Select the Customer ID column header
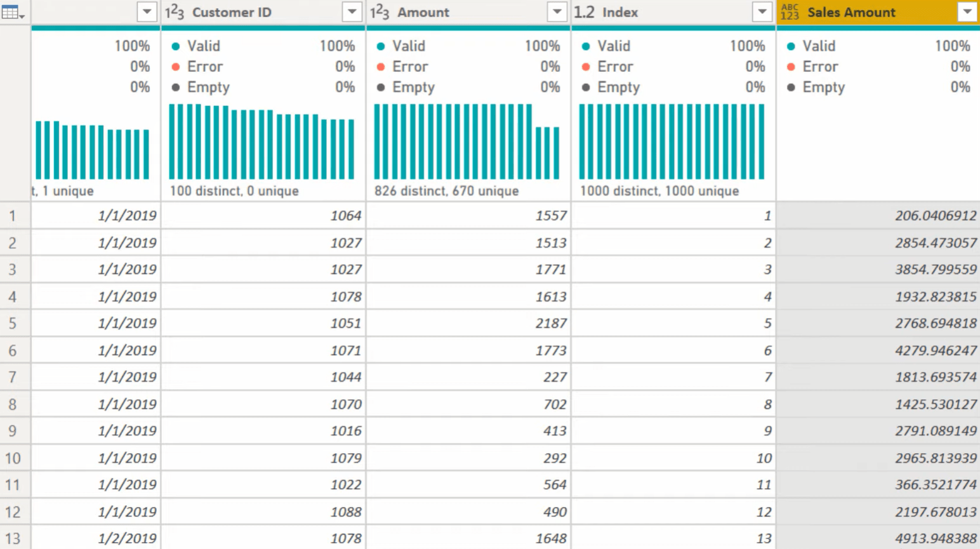Viewport: 980px width, 549px height. [263, 12]
